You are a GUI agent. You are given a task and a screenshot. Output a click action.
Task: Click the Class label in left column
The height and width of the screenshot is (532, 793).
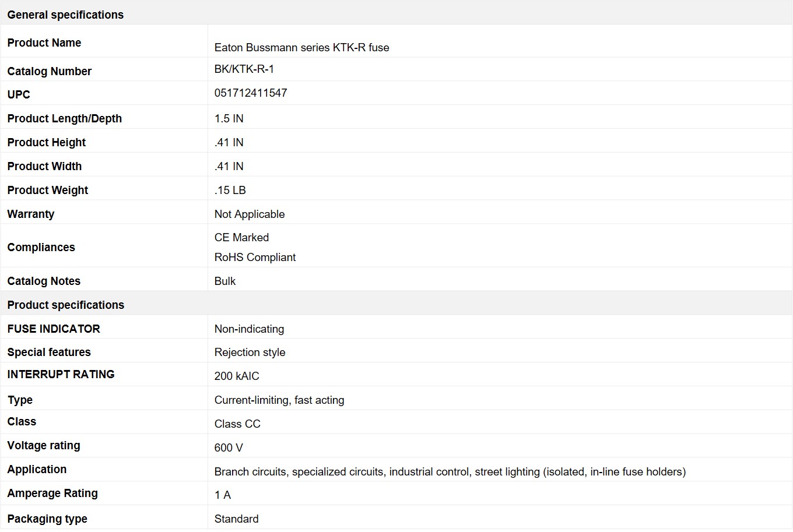tap(22, 421)
